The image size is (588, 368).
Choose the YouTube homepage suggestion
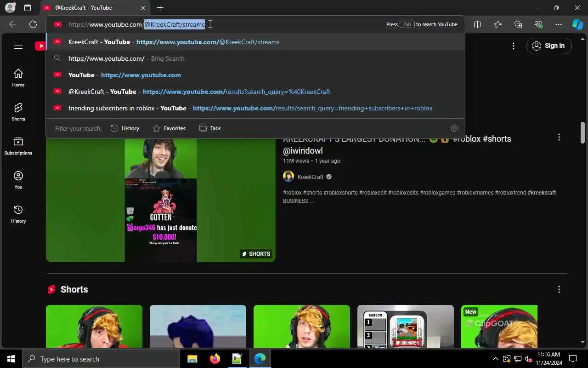[x=255, y=75]
